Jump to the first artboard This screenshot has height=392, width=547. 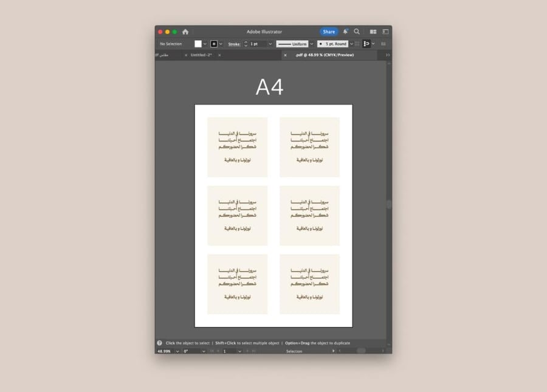[212, 351]
